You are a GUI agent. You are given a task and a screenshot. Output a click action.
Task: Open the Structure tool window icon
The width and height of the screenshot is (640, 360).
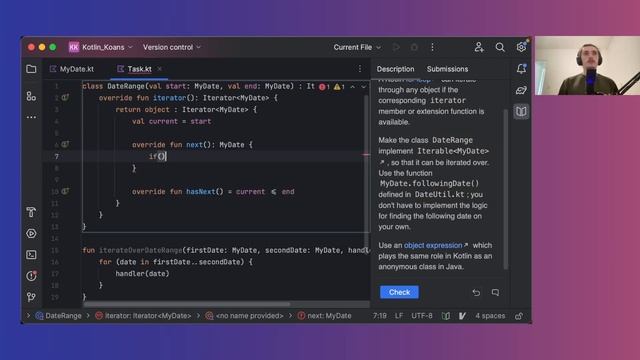pyautogui.click(x=31, y=96)
